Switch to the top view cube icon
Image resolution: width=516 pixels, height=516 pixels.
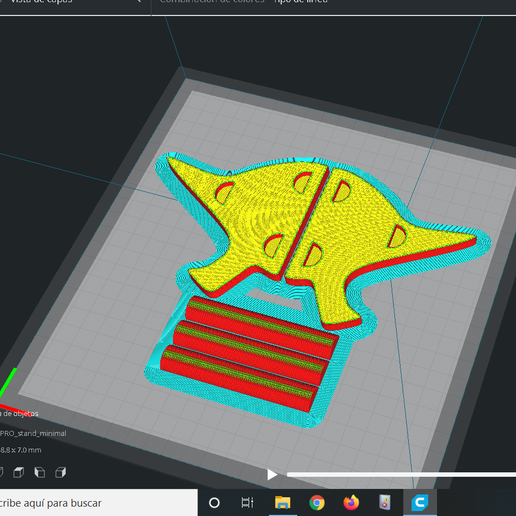[18, 472]
